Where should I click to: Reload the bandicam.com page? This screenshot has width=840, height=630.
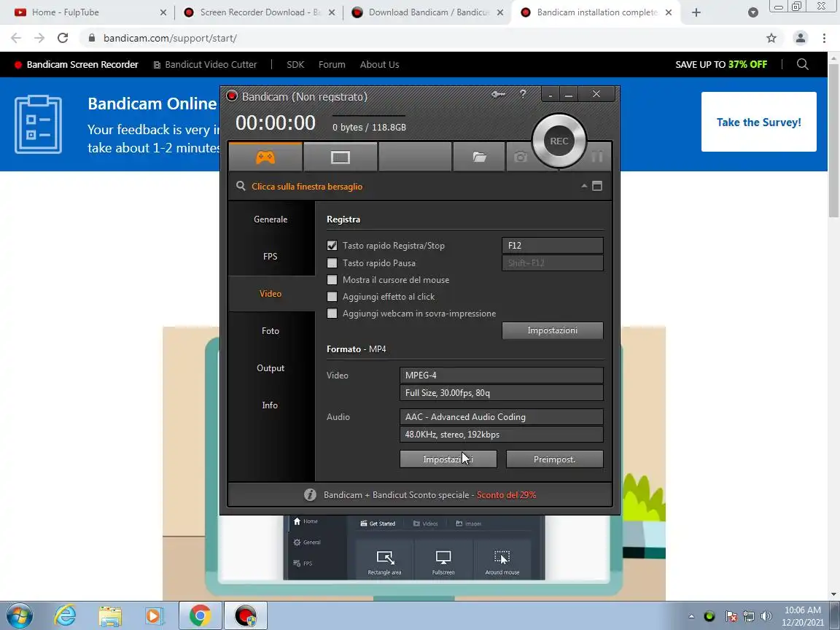pos(63,38)
